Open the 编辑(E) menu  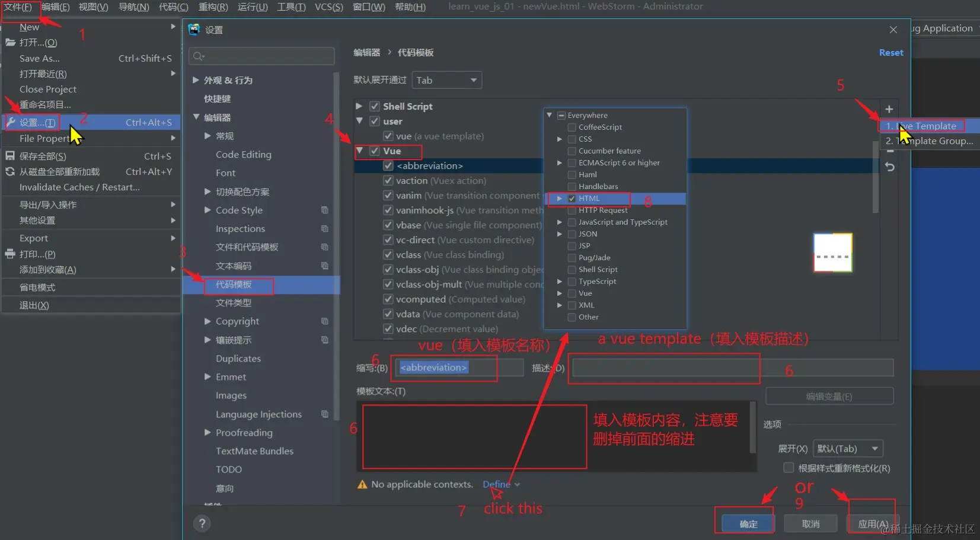(x=56, y=7)
